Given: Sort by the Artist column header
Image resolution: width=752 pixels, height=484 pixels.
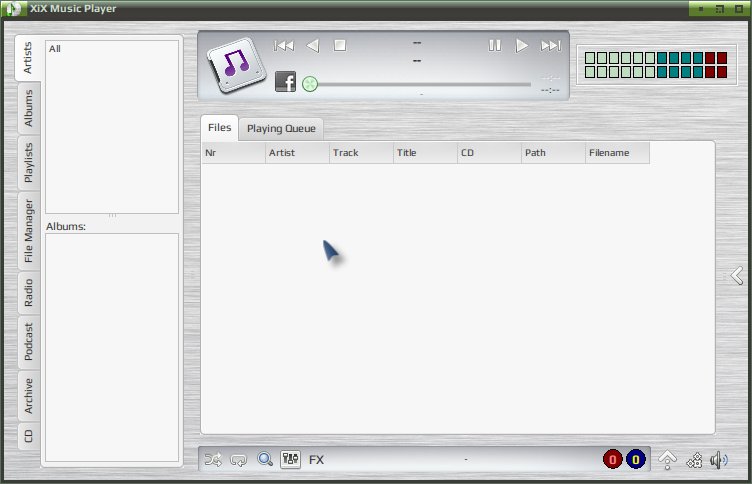Looking at the screenshot, I should [297, 153].
